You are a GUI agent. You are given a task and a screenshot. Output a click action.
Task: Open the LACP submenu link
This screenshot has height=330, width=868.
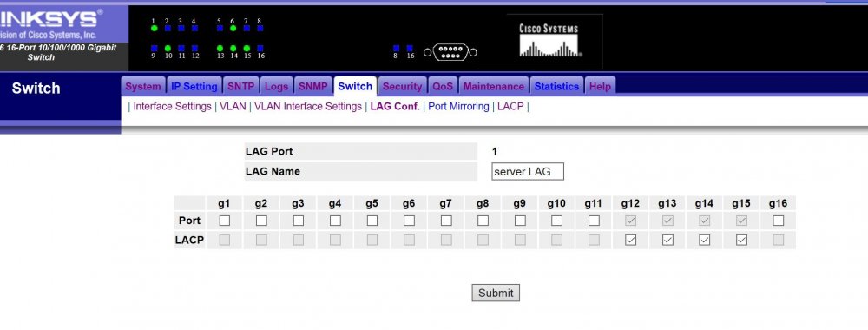[x=510, y=106]
